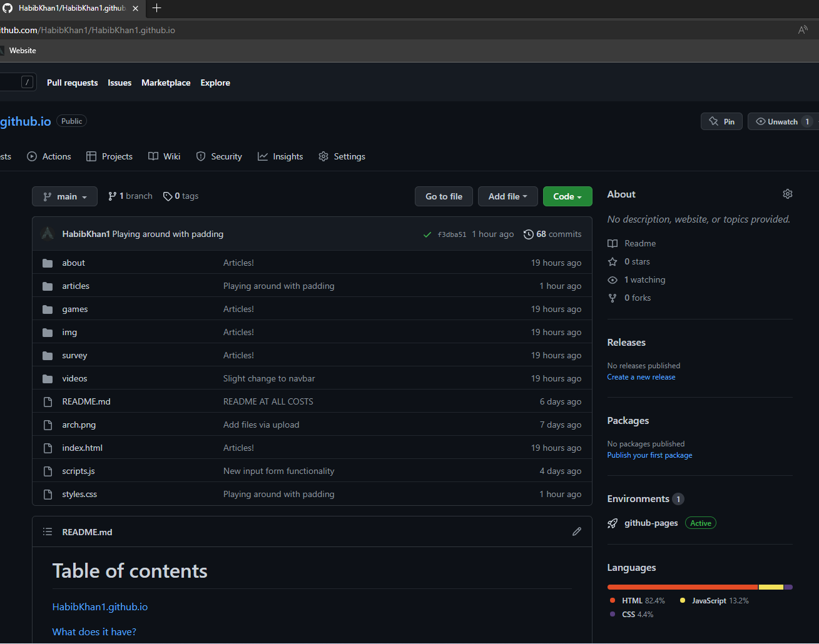This screenshot has width=819, height=644.
Task: Click the browser address bar URL
Action: (88, 30)
